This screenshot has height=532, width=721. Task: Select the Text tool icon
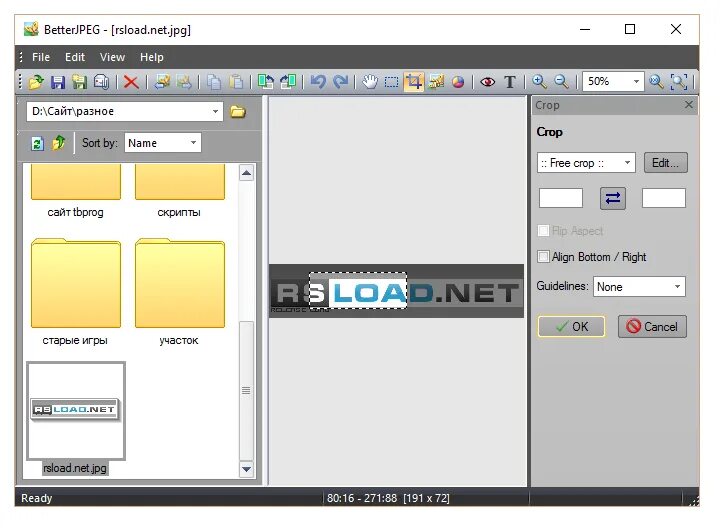509,82
